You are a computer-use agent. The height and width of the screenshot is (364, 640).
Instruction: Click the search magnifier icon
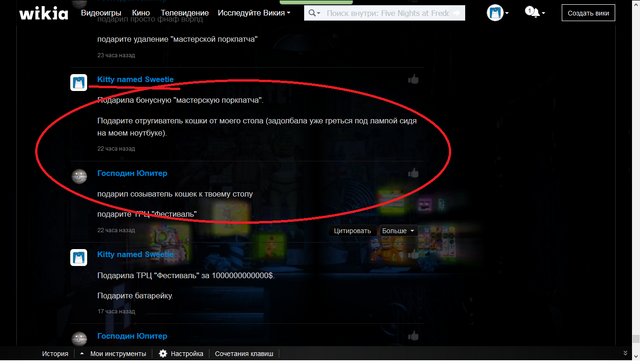point(312,13)
